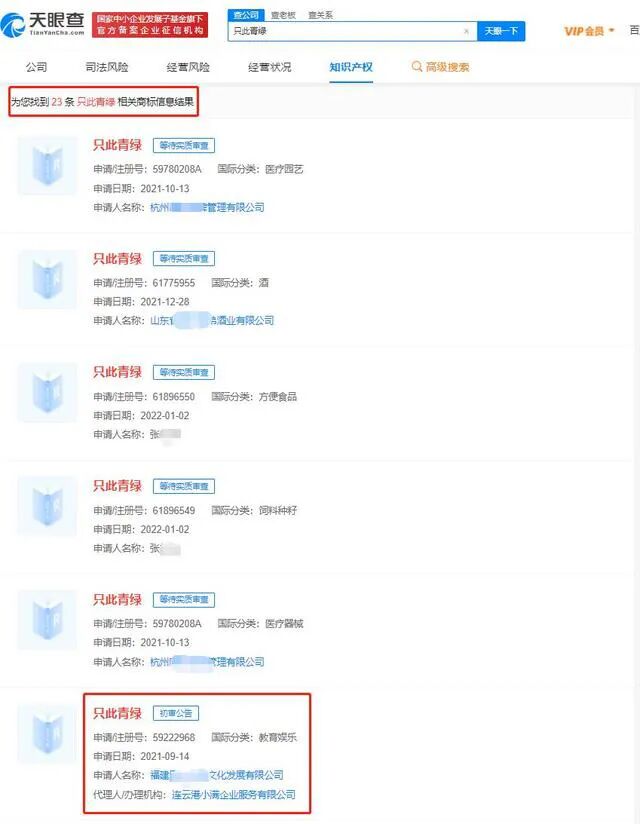
Task: Click 等待实质审查 tag on 饲料种籽 entry
Action: (184, 486)
